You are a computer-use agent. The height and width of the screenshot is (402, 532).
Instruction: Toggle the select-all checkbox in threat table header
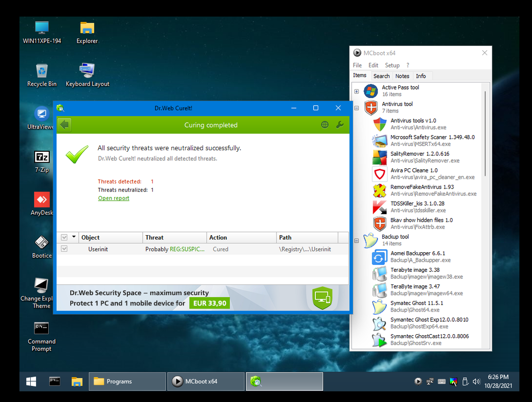click(64, 237)
